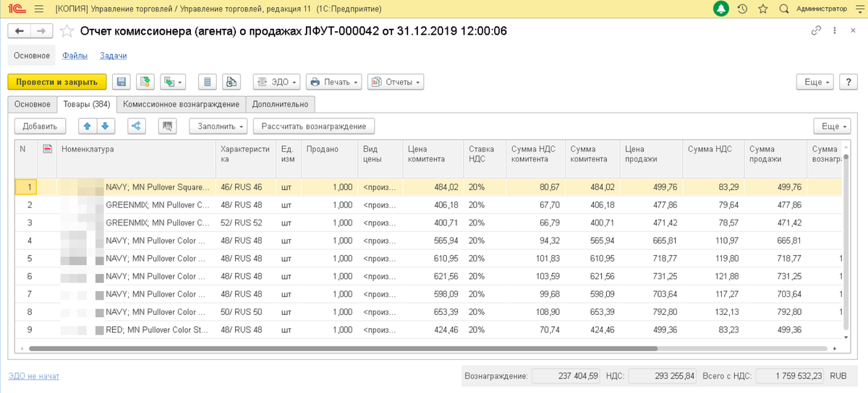Screen dimensions: 868x393
Task: Show the document movements report icon
Action: [208, 82]
